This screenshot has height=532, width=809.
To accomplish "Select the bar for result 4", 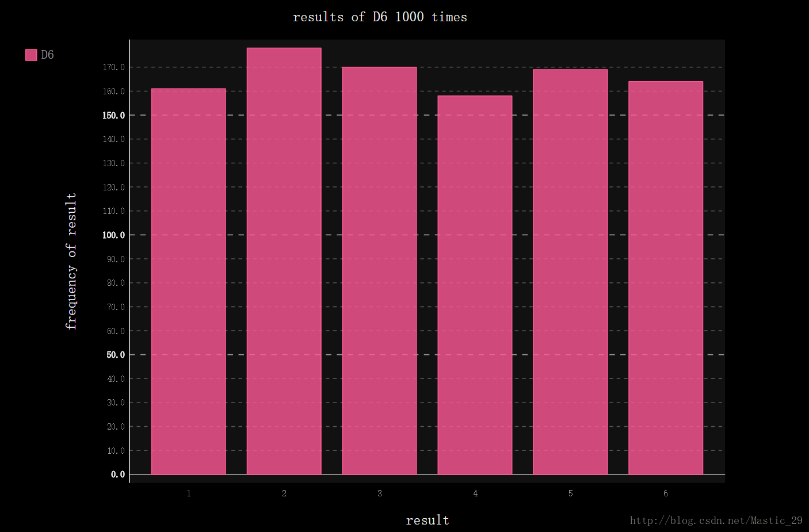I will coord(475,285).
